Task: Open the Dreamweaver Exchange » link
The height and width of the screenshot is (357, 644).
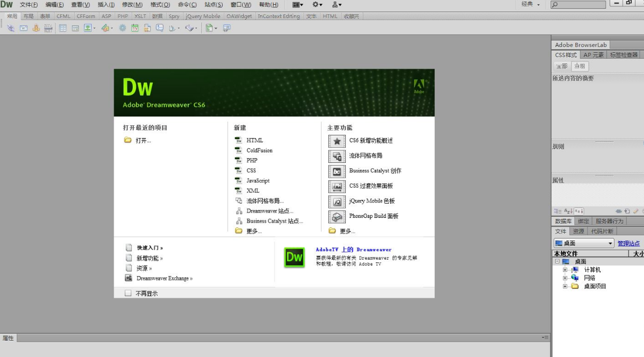Action: [164, 278]
